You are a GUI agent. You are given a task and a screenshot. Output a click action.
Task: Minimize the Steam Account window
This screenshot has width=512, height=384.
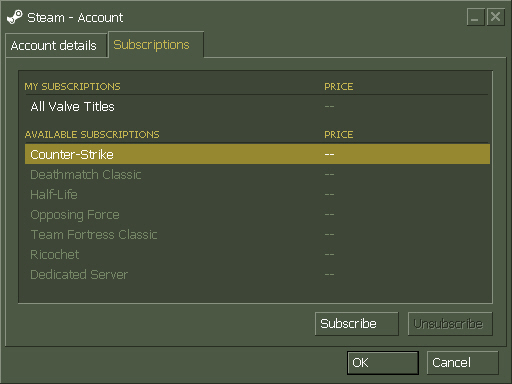(x=475, y=17)
